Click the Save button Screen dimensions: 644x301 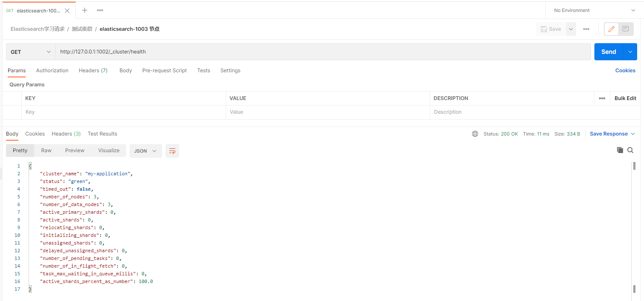pos(551,29)
